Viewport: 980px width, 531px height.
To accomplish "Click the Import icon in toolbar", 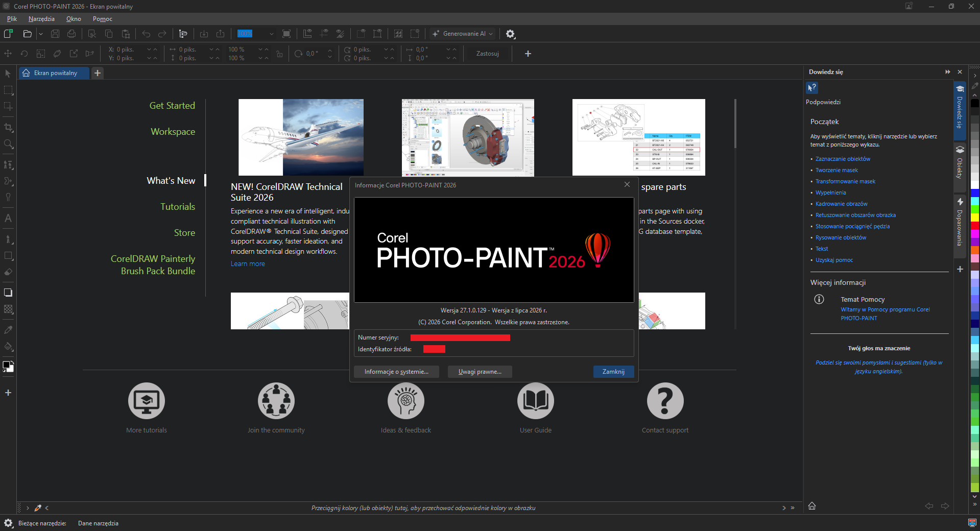I will tap(204, 34).
